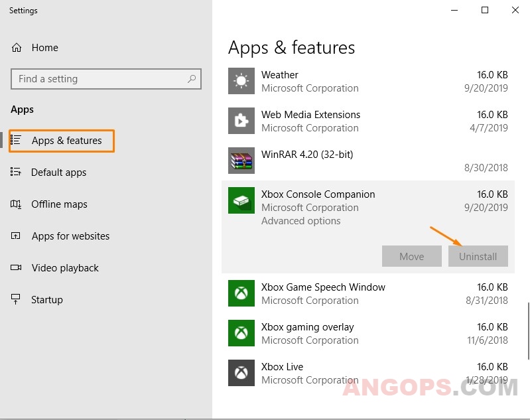Image resolution: width=530 pixels, height=420 pixels.
Task: Click the Apps & features page heading
Action: coord(291,48)
